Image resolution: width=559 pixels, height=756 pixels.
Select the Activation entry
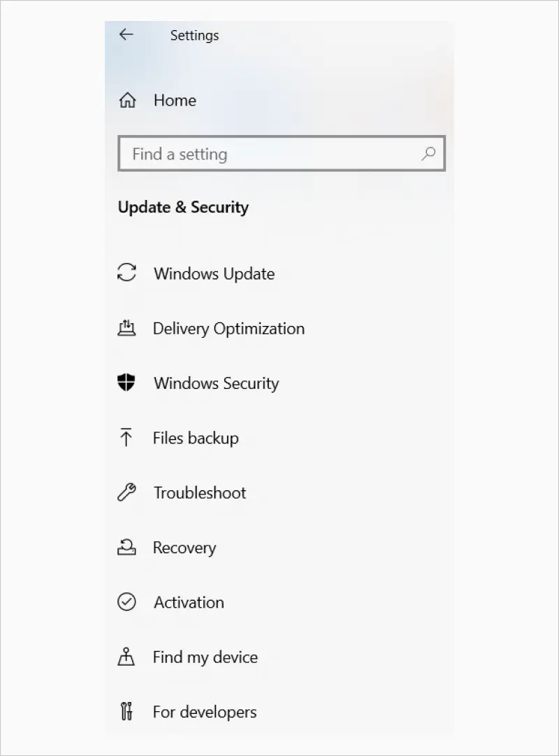[x=188, y=602]
